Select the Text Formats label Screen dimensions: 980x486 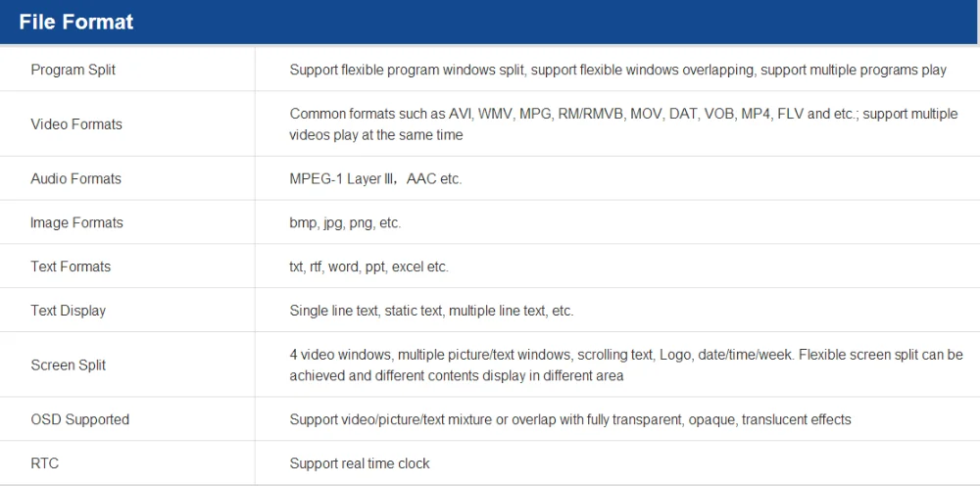[x=71, y=267]
